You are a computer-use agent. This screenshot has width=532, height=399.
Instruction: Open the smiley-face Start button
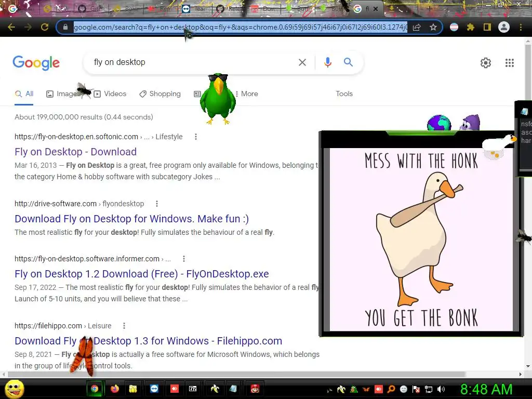[x=14, y=389]
